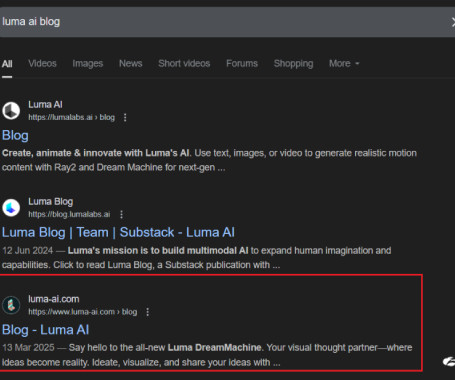Image resolution: width=455 pixels, height=380 pixels.
Task: Click the 'https://blog.lumalabs.ai' URL
Action: click(69, 214)
